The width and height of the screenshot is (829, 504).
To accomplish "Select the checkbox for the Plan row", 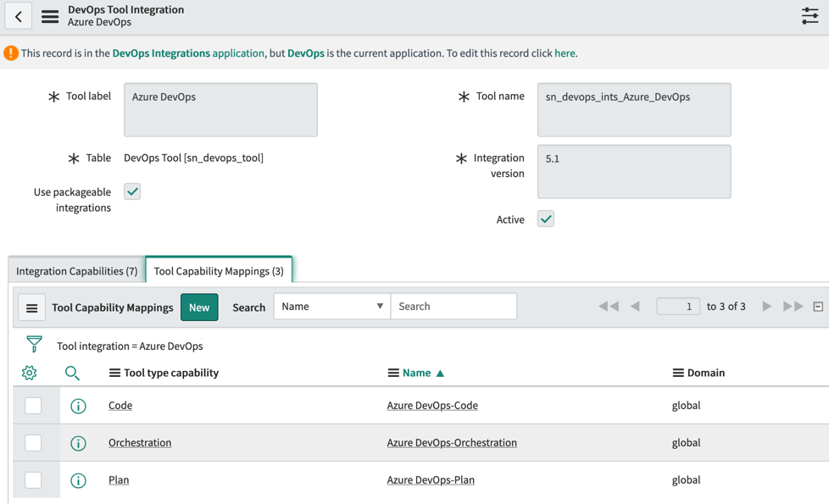I will point(33,480).
